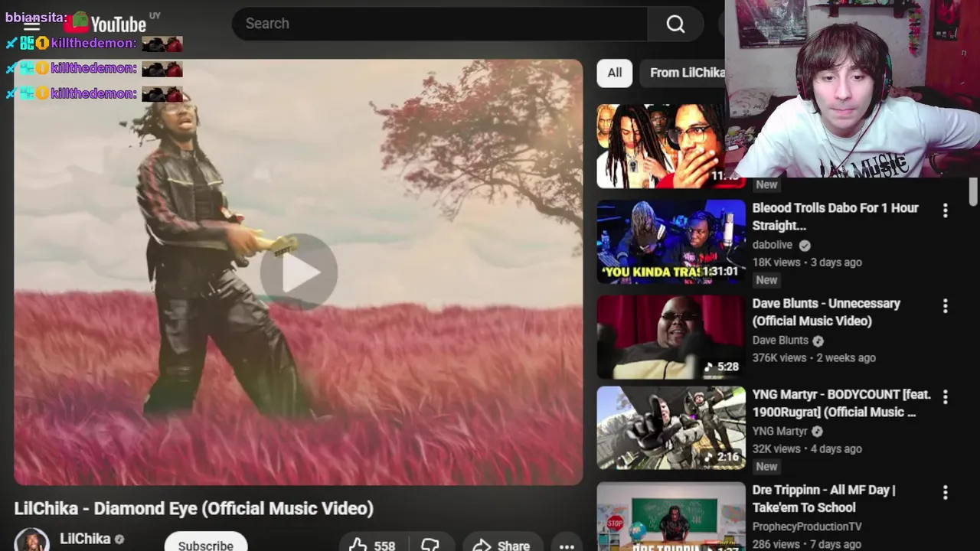Click '376K views · 2 weeks ago' text

pyautogui.click(x=814, y=358)
